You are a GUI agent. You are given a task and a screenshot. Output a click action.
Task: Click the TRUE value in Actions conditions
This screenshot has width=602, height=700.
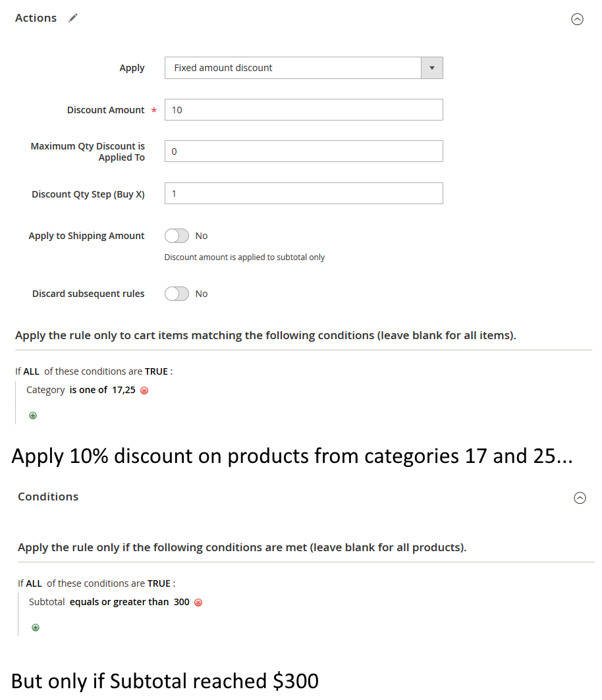(157, 371)
